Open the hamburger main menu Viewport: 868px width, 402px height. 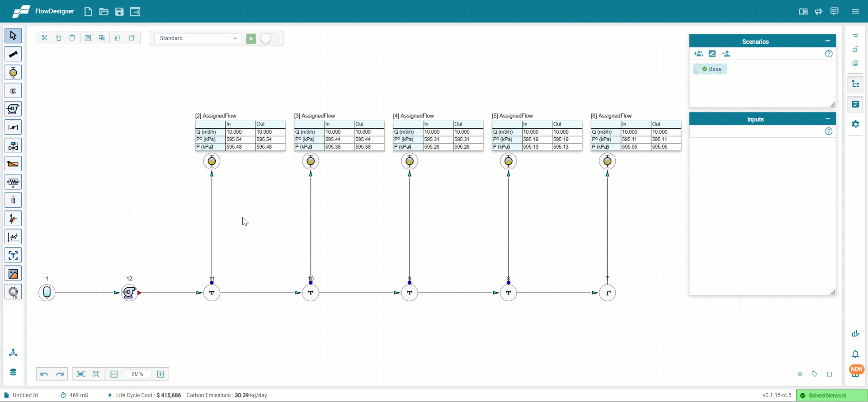pyautogui.click(x=855, y=12)
